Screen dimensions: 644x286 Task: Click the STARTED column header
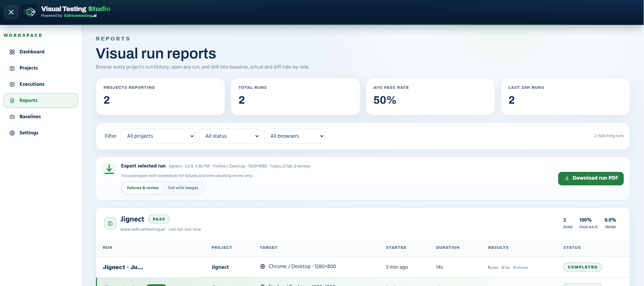[396, 248]
